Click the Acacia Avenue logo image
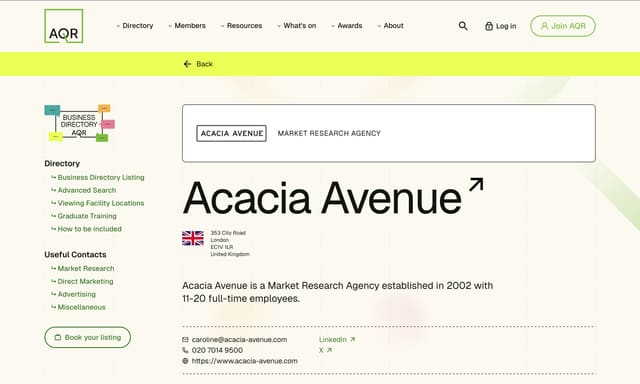 pos(231,133)
